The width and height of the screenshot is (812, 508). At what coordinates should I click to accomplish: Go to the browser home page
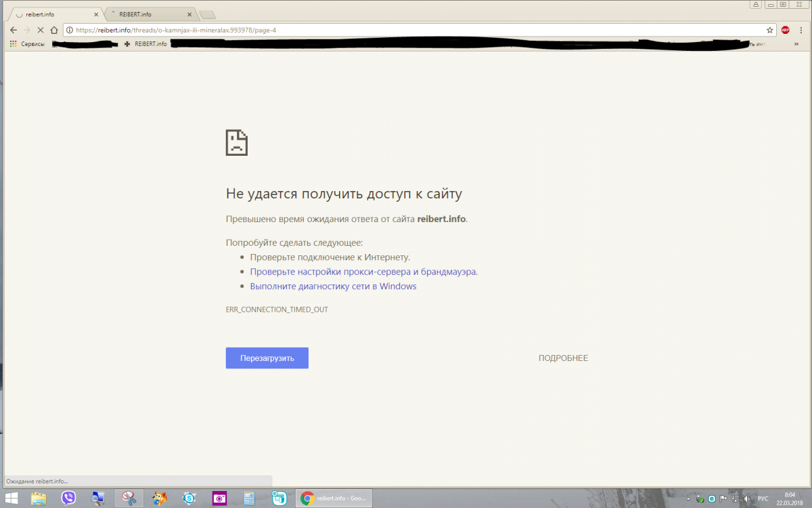[x=54, y=30]
